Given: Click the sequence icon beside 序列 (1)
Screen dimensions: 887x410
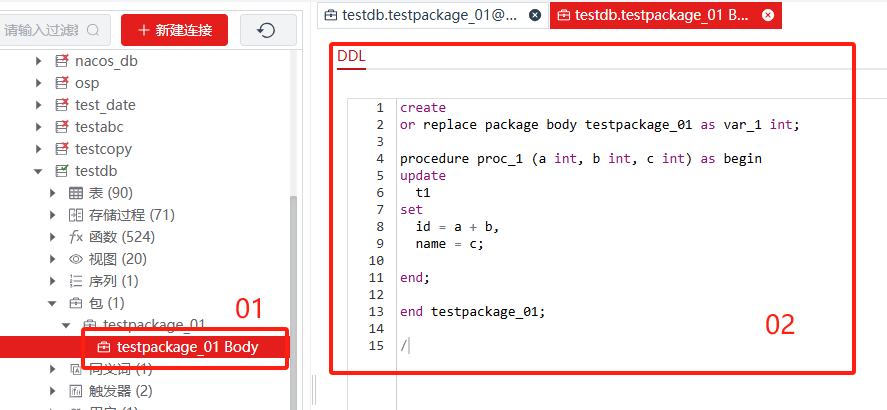Looking at the screenshot, I should 76,281.
